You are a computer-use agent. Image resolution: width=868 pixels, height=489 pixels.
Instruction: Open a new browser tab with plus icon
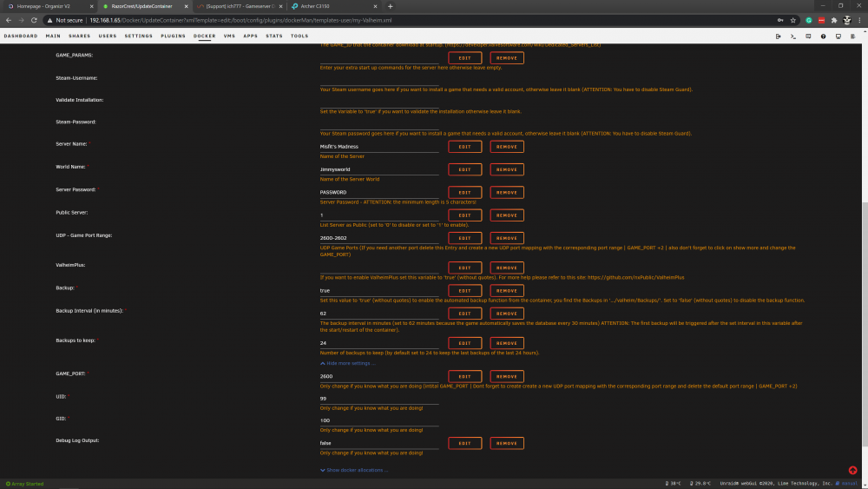(391, 6)
